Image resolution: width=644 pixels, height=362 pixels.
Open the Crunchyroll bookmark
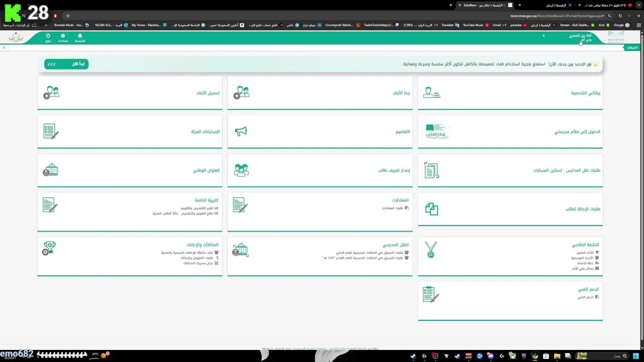tap(343, 25)
